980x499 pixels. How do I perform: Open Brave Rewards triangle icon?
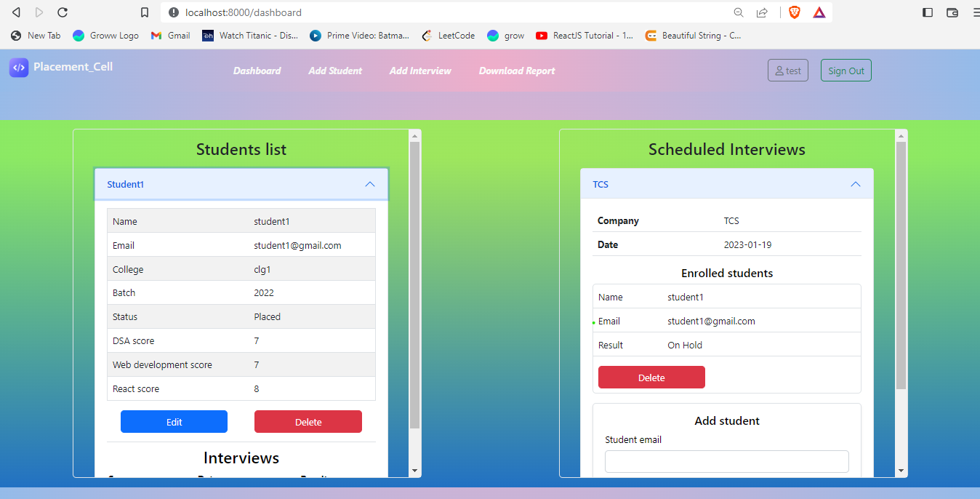pyautogui.click(x=819, y=12)
